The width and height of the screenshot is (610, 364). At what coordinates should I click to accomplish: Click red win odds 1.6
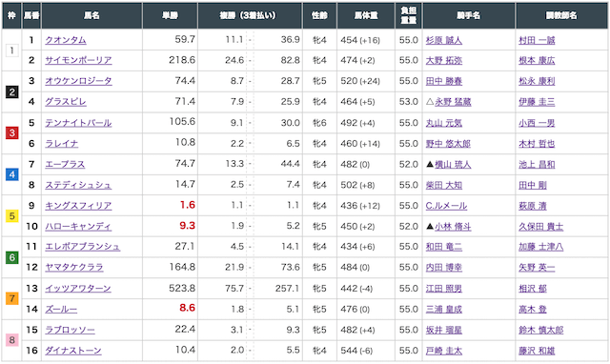click(187, 205)
